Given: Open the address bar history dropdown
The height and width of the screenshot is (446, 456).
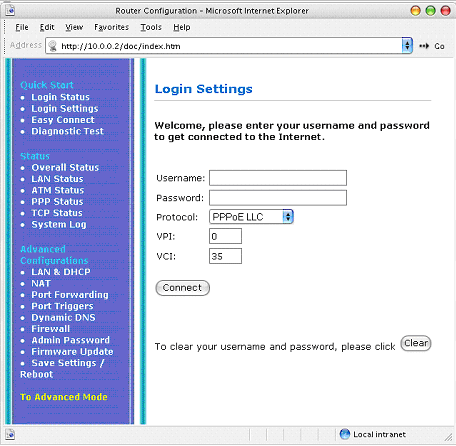Looking at the screenshot, I should pos(407,46).
